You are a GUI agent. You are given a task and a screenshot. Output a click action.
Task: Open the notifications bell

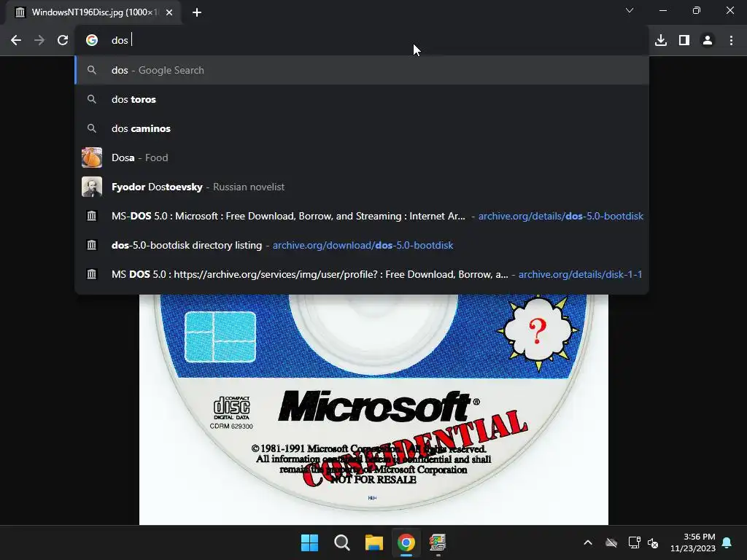click(727, 542)
